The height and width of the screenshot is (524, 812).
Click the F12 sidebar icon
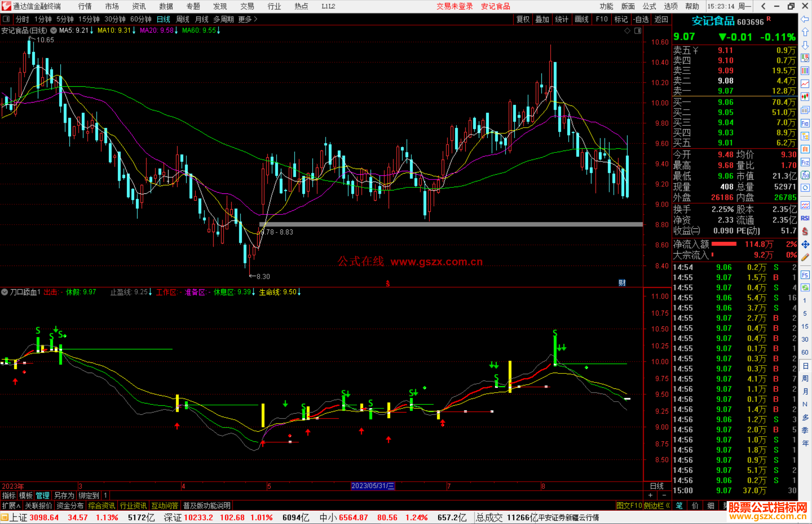tap(805, 162)
